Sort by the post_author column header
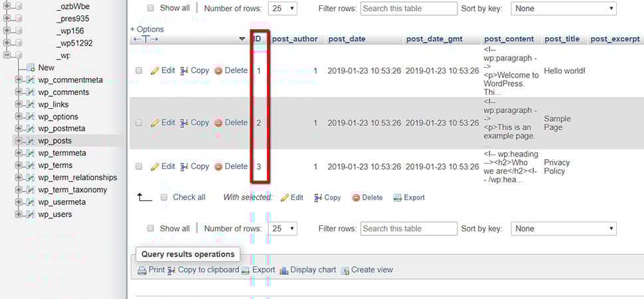Viewport: 644px width, 299px height. [x=295, y=39]
